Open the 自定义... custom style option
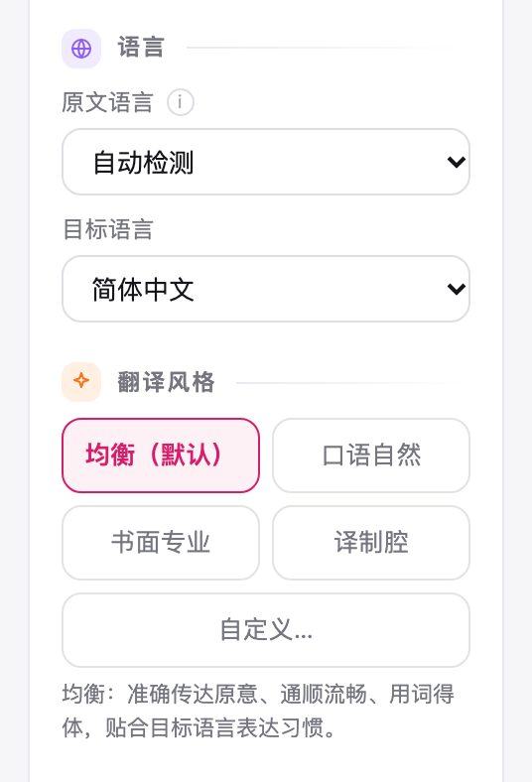Screen dimensions: 532x782 266,630
